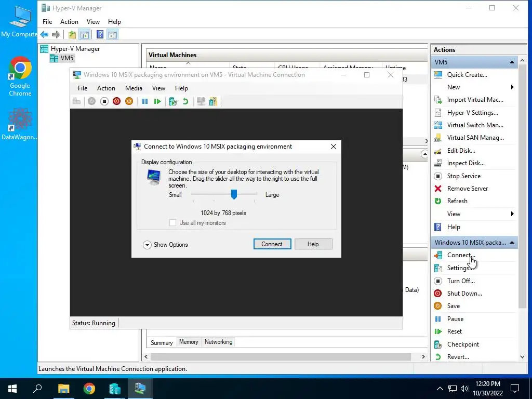The image size is (532, 399).
Task: Collapse the Windows 10 MSIX packa... actions section
Action: tap(512, 243)
